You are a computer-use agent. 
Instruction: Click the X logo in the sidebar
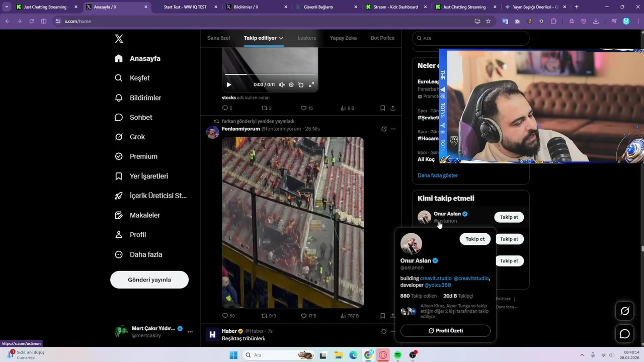pos(119,39)
